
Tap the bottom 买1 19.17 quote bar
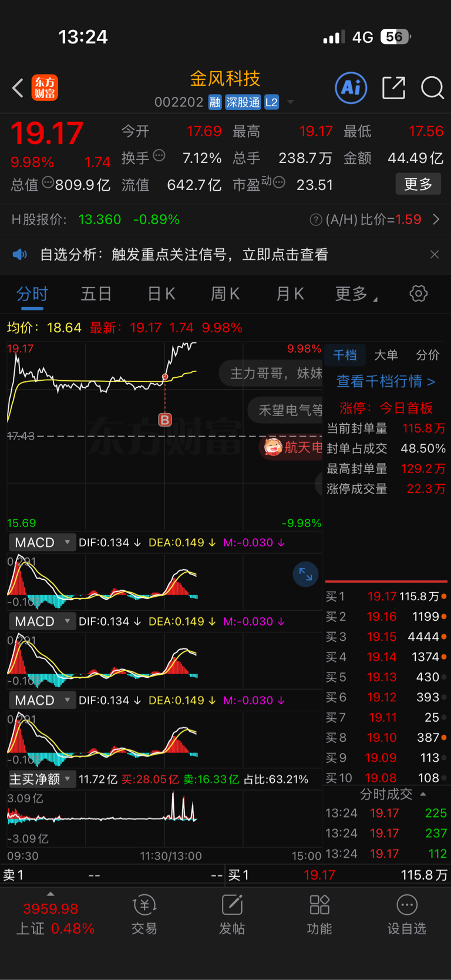click(x=337, y=875)
